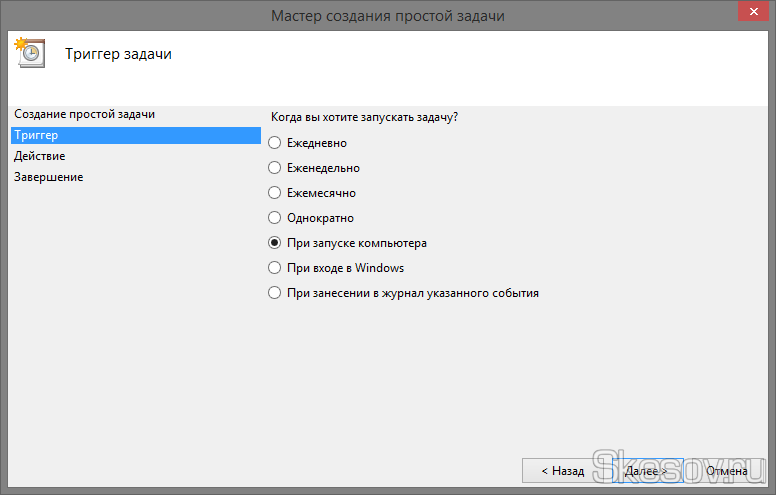Click the Ежедневно label text
Image resolution: width=776 pixels, height=495 pixels.
(x=317, y=143)
